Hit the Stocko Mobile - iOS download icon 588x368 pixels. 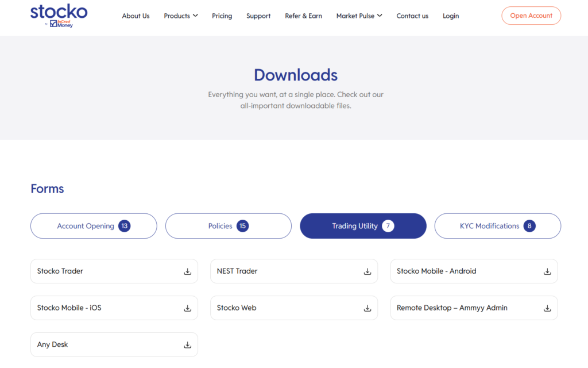pos(187,308)
